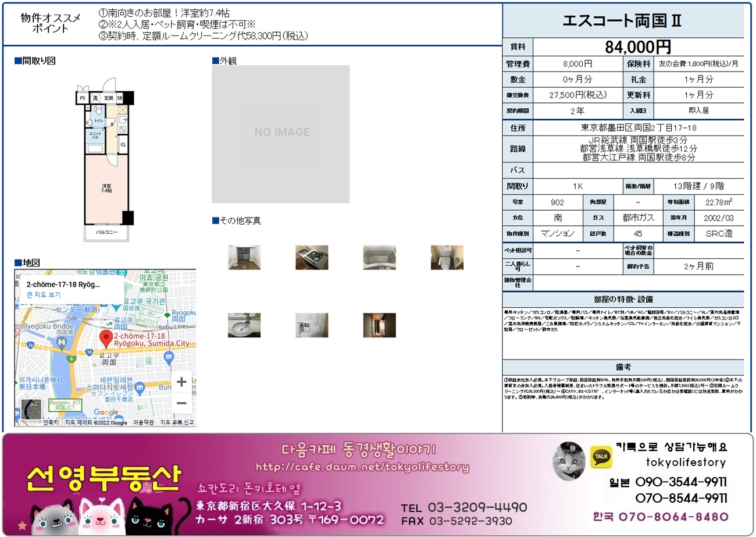The height and width of the screenshot is (537, 756).
Task: Click the floor plan layout image
Action: [105, 160]
